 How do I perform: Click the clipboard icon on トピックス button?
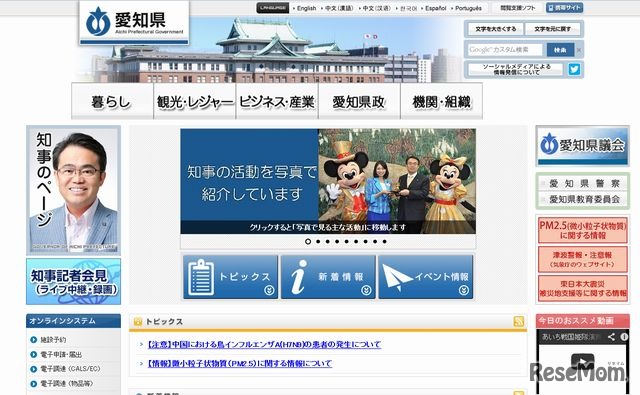(x=200, y=277)
